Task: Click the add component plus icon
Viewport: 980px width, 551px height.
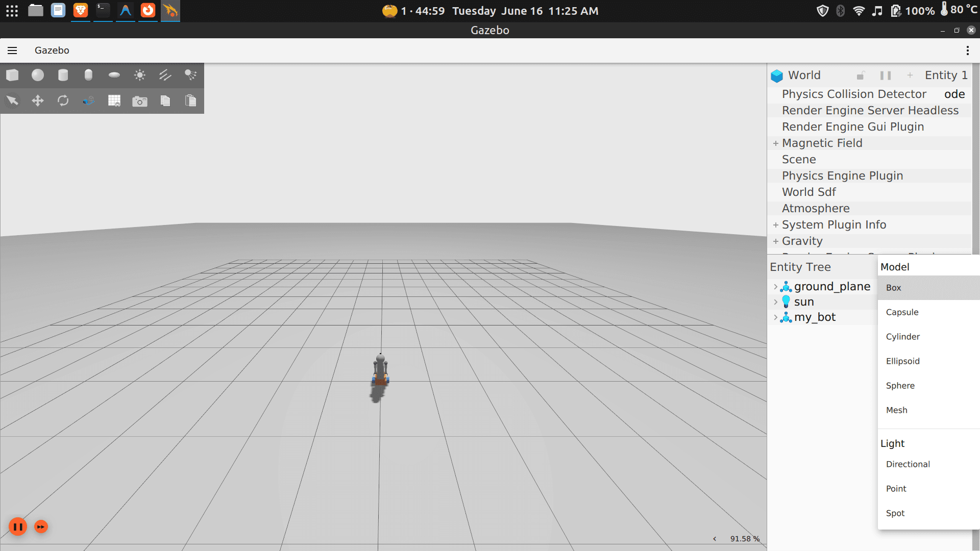Action: click(x=910, y=76)
